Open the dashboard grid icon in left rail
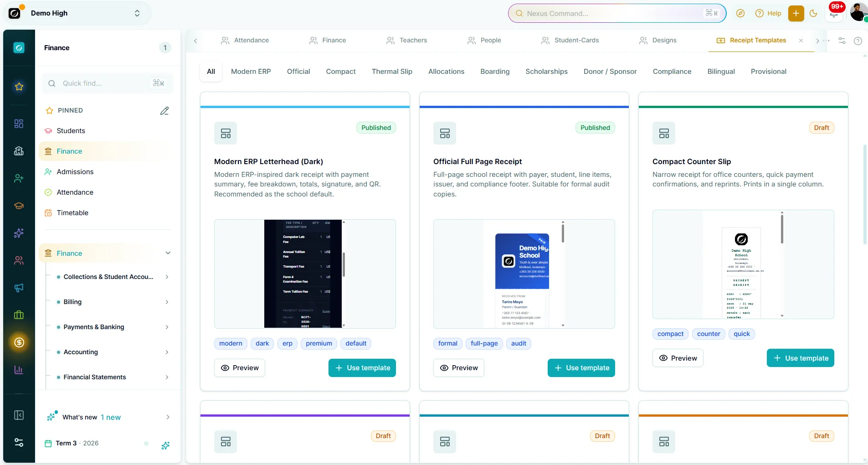The width and height of the screenshot is (868, 465). click(19, 124)
